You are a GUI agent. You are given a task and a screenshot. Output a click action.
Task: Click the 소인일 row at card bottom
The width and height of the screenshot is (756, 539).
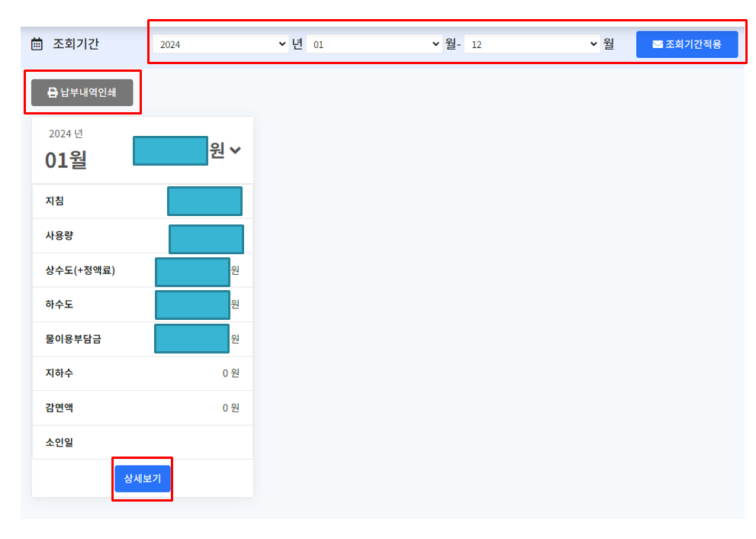coord(142,441)
